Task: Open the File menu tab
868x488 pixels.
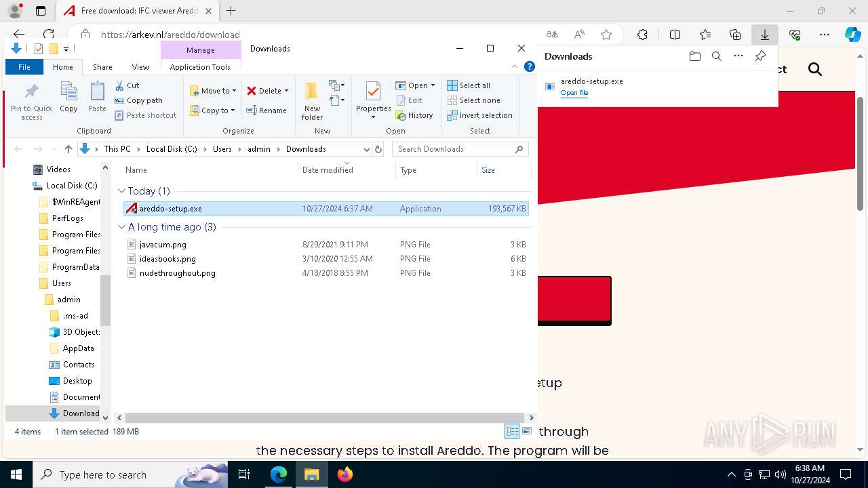Action: [x=24, y=67]
